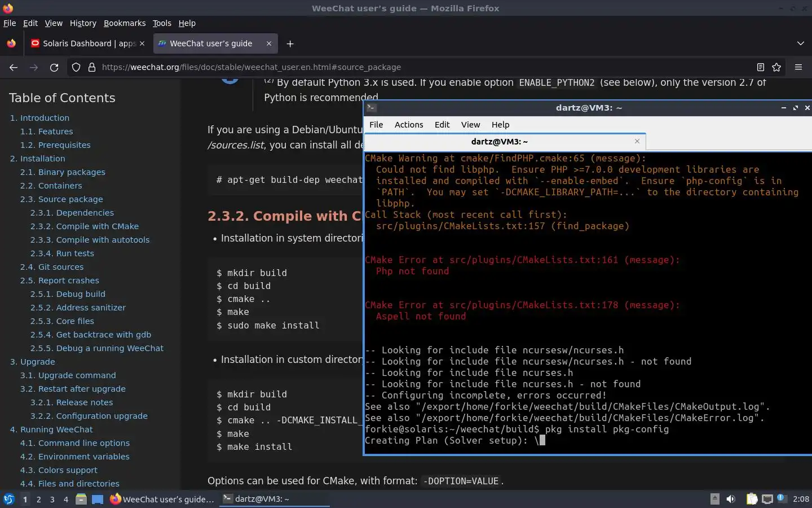Open 1.1. Features contents link

tap(47, 132)
